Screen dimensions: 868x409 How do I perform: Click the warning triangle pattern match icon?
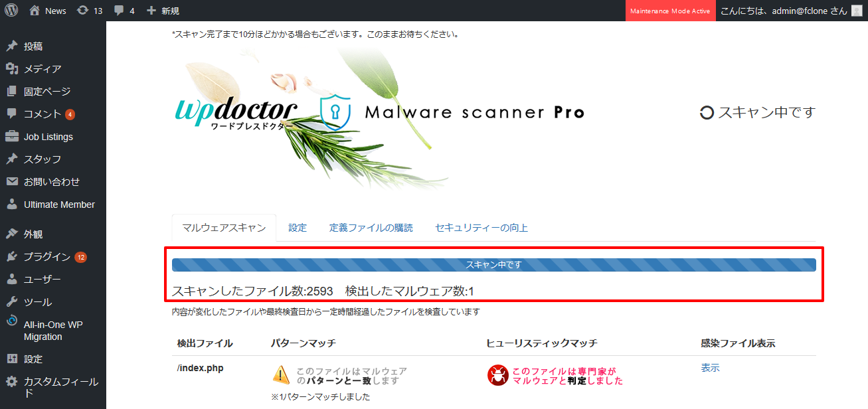(281, 375)
